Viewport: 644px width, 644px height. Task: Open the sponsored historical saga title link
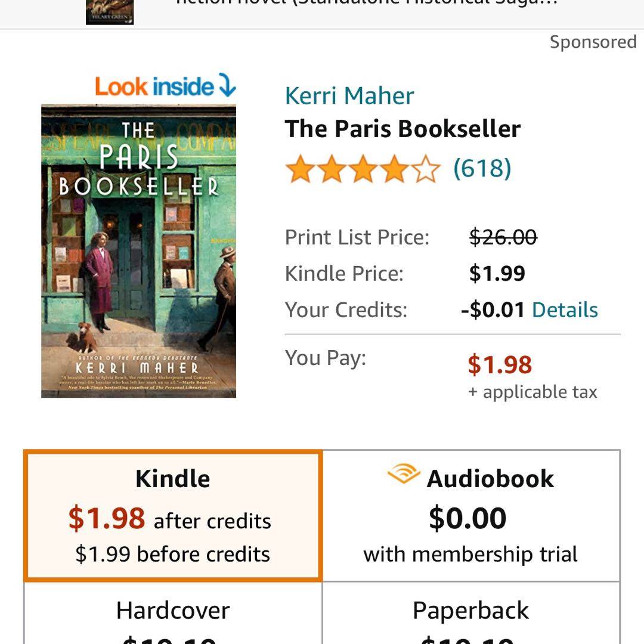367,5
